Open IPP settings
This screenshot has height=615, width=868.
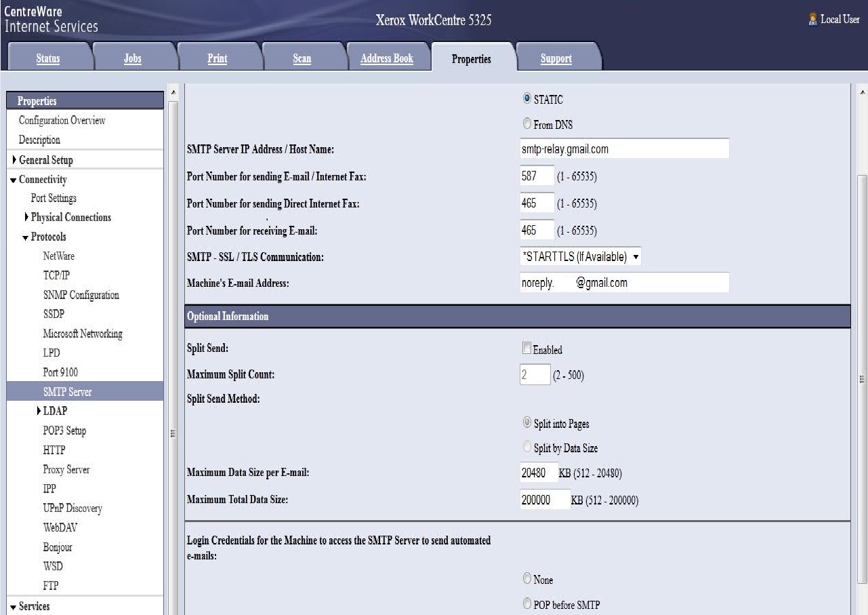pos(49,488)
